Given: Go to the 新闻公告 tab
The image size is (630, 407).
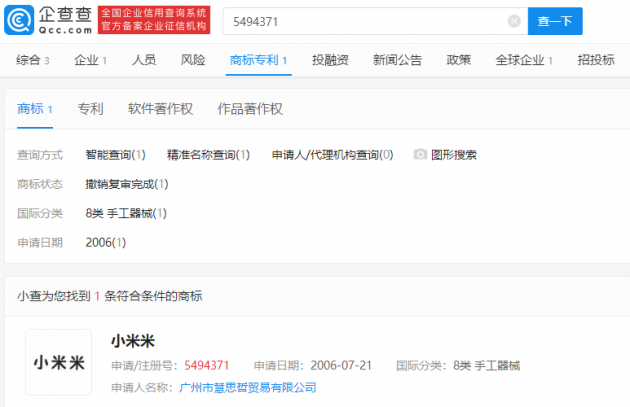Looking at the screenshot, I should [397, 60].
